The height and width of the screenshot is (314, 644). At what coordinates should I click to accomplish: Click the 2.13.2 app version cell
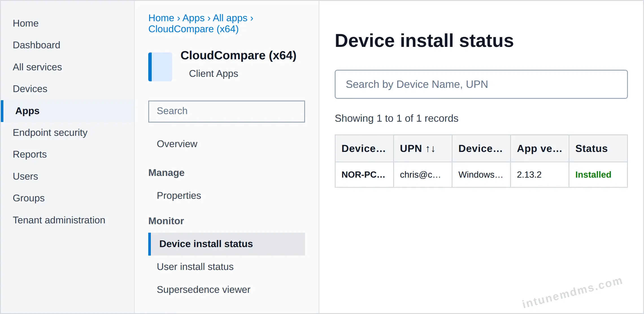coord(539,175)
